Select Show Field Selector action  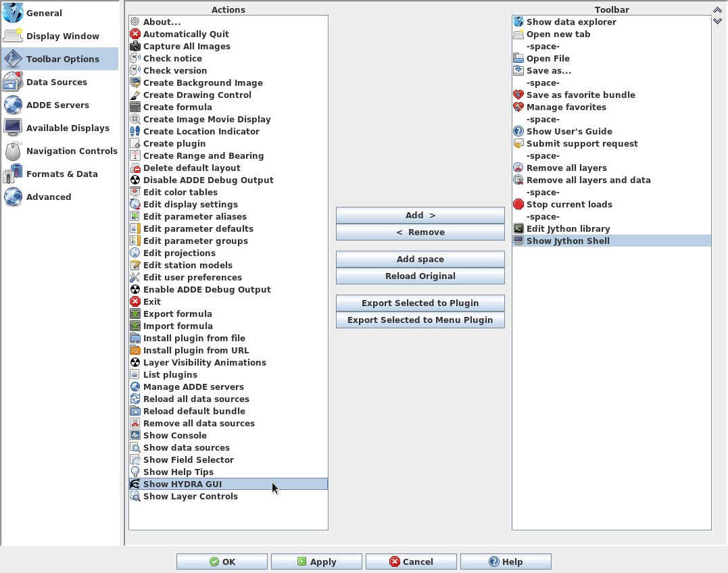[228, 459]
